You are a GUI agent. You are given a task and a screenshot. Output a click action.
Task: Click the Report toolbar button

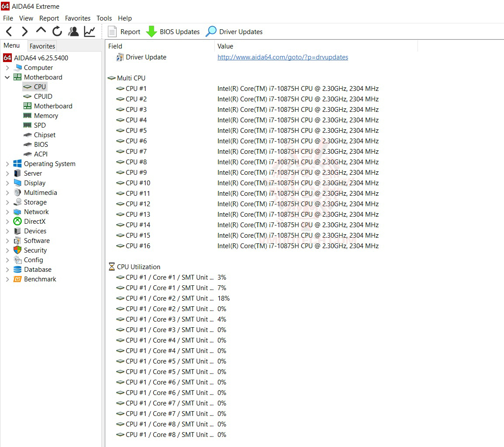(124, 31)
